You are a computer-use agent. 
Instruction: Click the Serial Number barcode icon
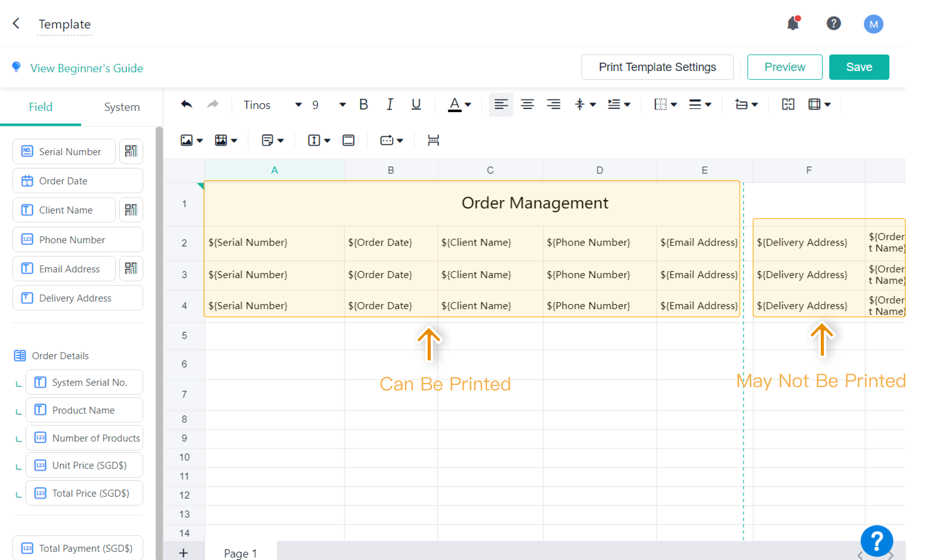[x=131, y=151]
